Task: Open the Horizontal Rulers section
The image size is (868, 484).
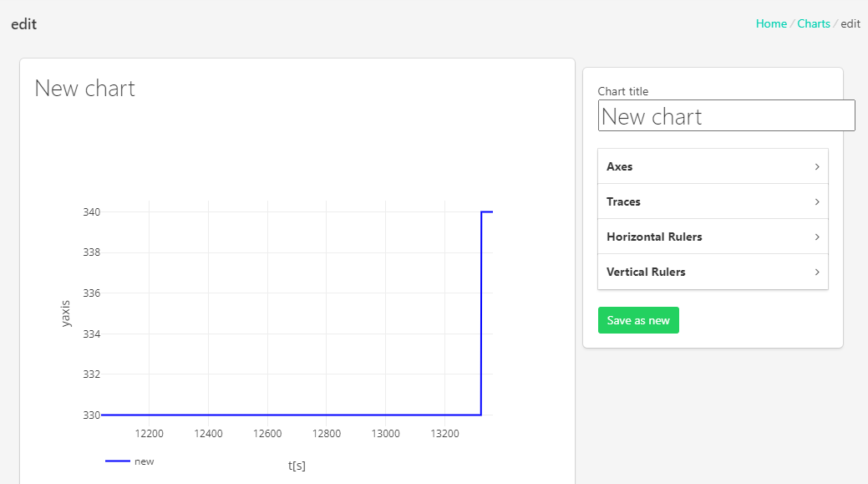Action: 713,237
